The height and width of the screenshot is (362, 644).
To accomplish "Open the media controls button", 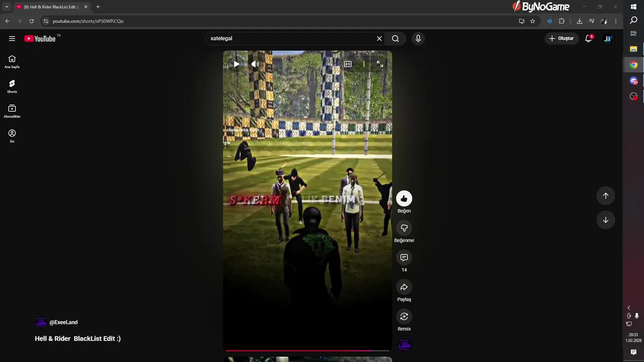I will tap(592, 21).
